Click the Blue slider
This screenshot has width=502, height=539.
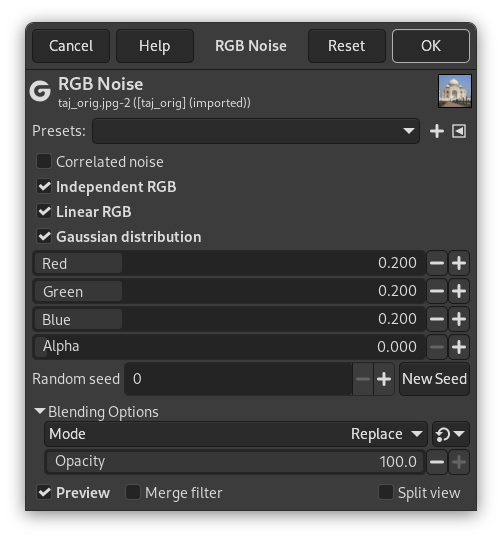tap(229, 319)
